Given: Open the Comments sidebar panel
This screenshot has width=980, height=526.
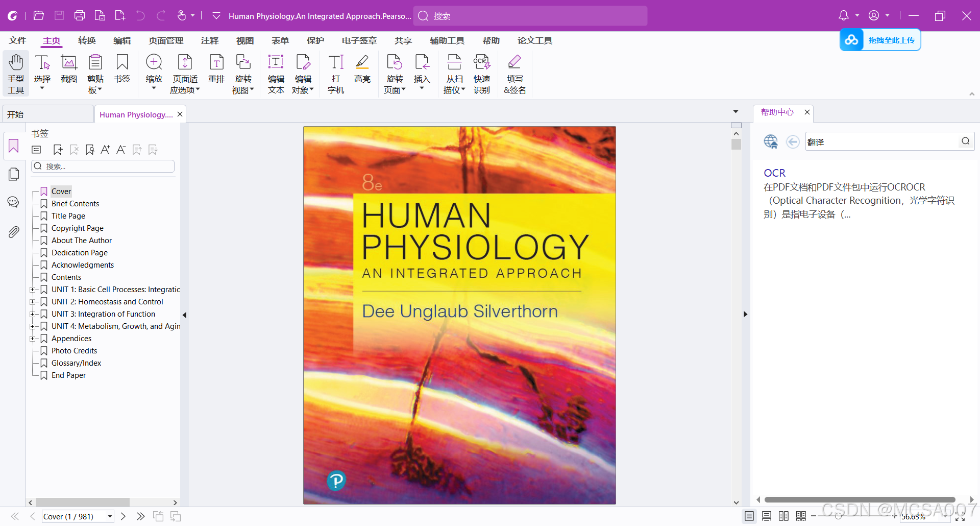Looking at the screenshot, I should (x=14, y=202).
